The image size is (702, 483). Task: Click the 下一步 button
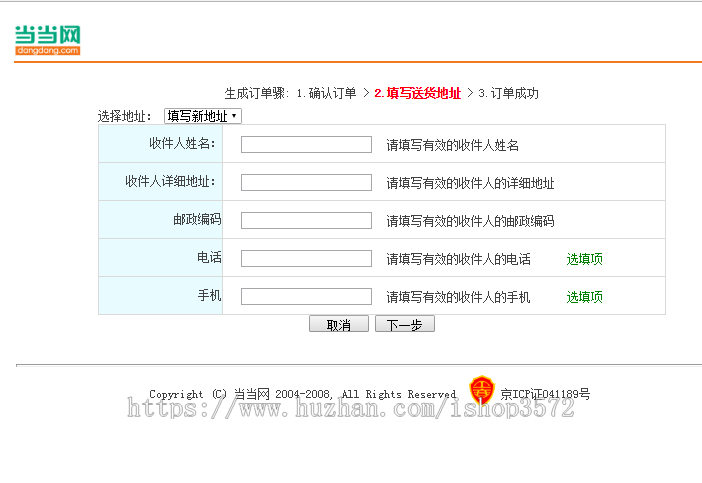pos(405,324)
